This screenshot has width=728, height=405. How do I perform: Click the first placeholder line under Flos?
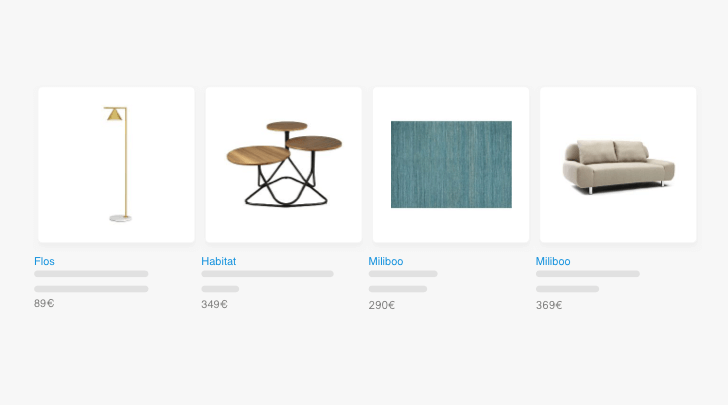(x=91, y=274)
